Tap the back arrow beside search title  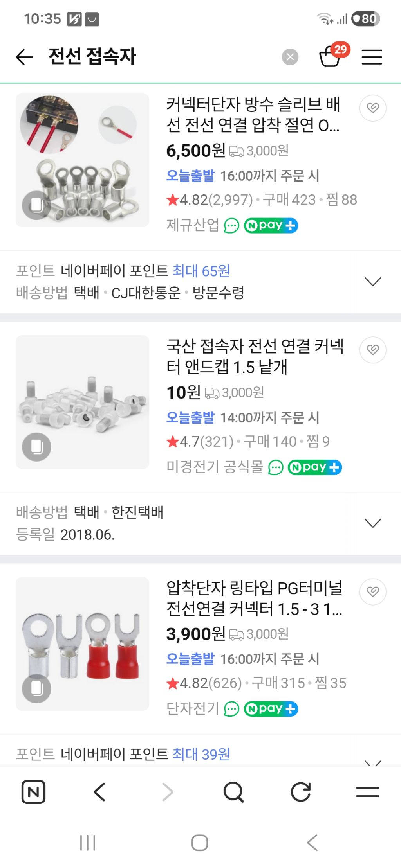pos(24,57)
